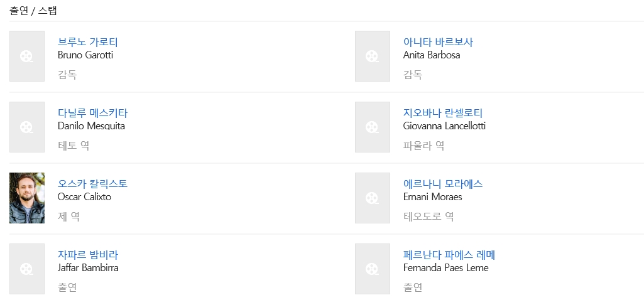Screen dimensions: 644x305
Task: Click placeholder icon beside Fernanda Paes Leme
Action: click(x=372, y=269)
